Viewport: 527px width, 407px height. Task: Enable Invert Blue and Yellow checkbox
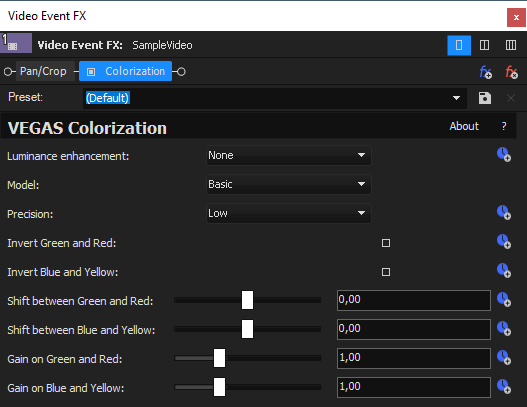point(386,272)
